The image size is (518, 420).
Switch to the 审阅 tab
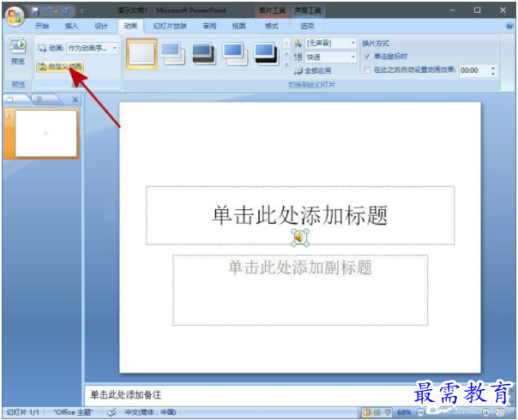[x=209, y=26]
